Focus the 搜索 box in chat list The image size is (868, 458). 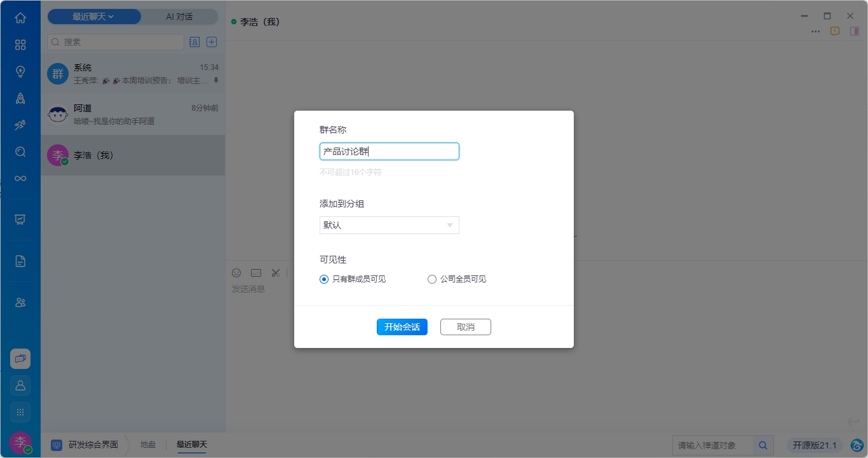tap(116, 42)
